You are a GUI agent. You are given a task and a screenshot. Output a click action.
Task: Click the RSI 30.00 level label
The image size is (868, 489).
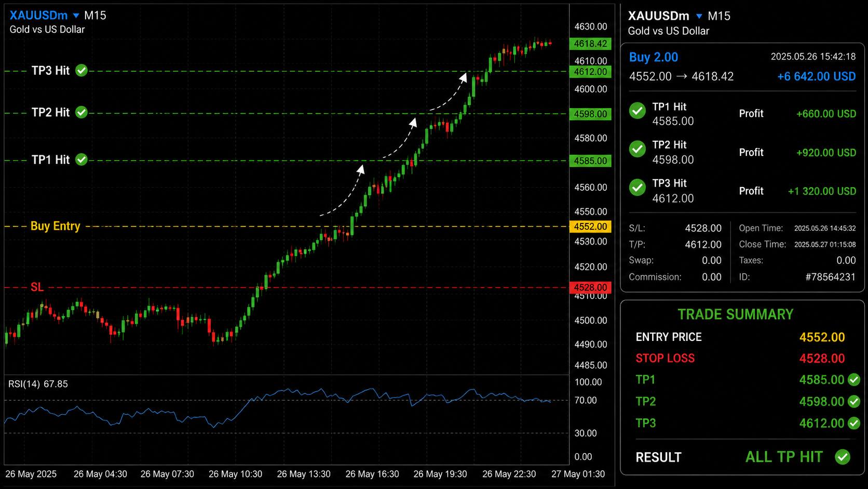coord(586,433)
